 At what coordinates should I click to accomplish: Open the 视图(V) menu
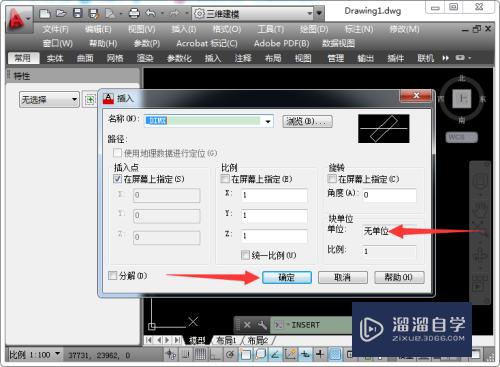coord(142,29)
